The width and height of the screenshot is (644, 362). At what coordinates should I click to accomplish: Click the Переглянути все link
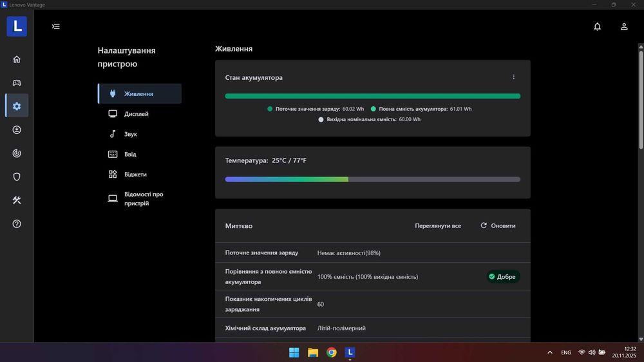[x=438, y=225]
